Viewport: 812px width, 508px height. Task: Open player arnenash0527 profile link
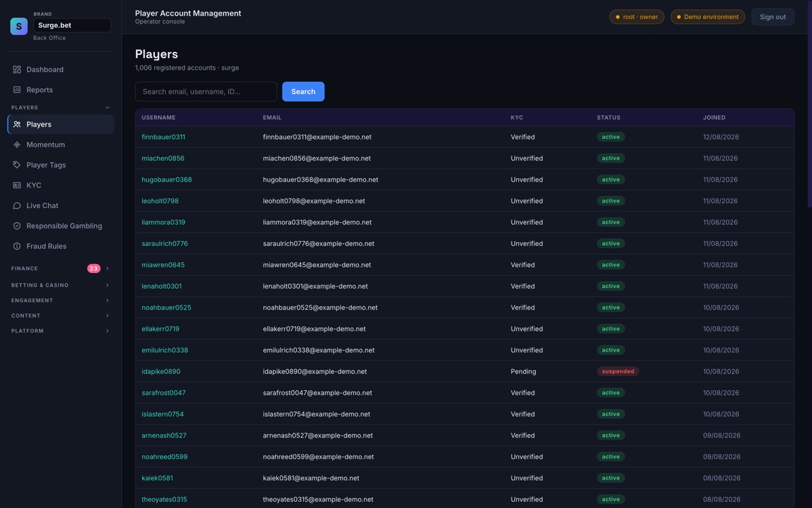point(164,436)
